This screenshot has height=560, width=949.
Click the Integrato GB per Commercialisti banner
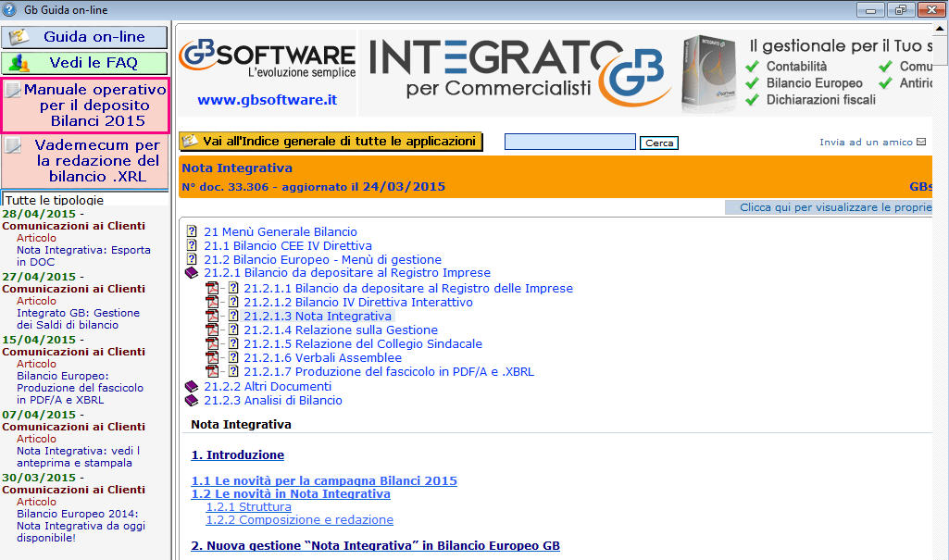518,71
